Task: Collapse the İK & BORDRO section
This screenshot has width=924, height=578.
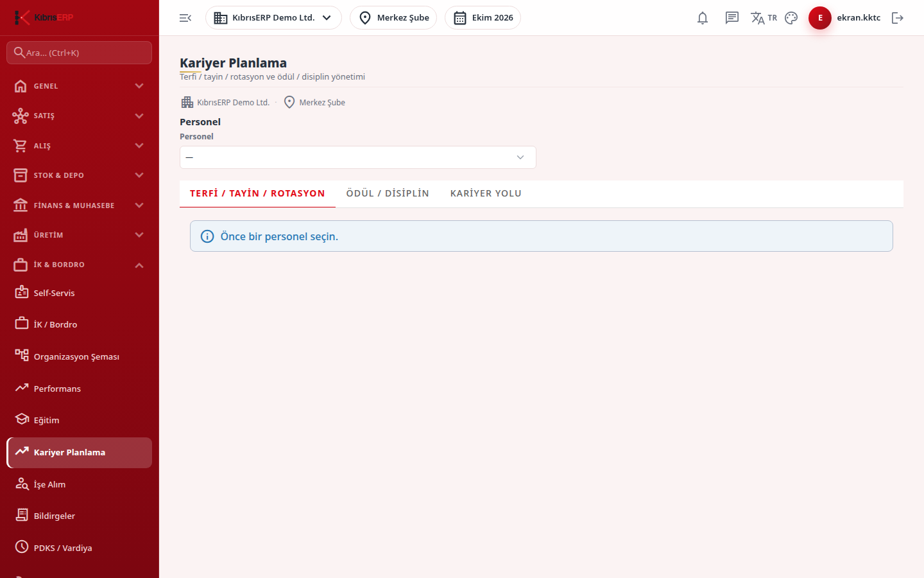Action: click(x=79, y=265)
